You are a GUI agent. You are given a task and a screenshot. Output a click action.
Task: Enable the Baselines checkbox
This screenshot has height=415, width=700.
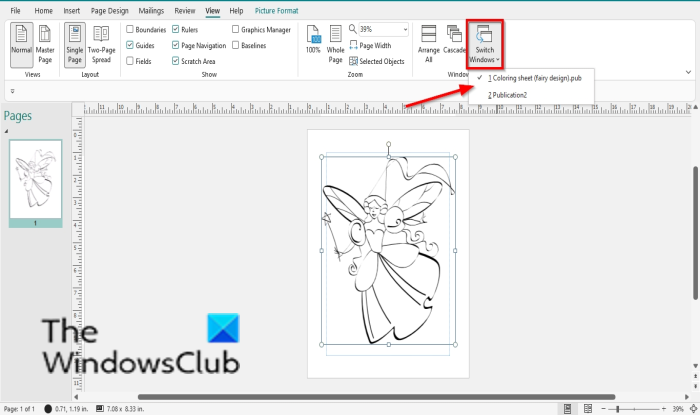tap(235, 45)
